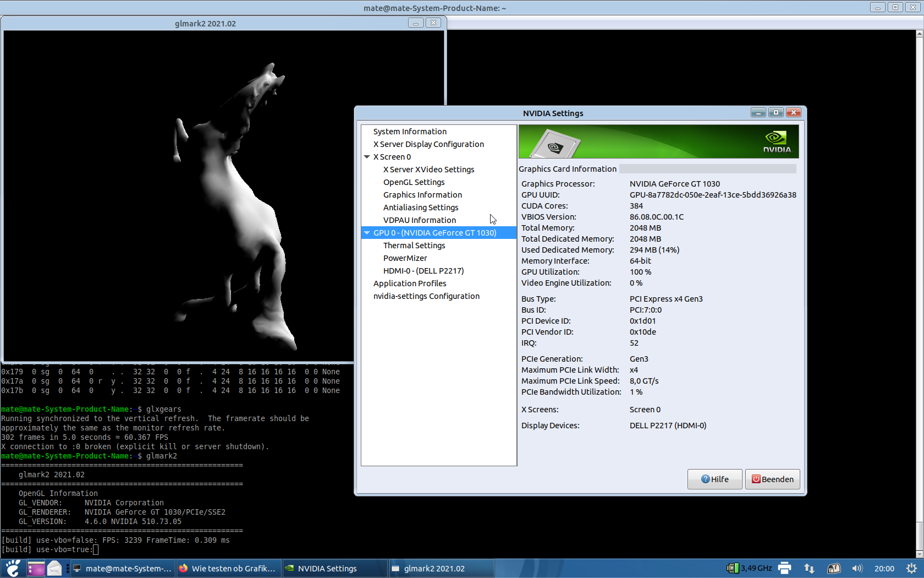
Task: Close the NVIDIA Settings window
Action: coord(794,113)
